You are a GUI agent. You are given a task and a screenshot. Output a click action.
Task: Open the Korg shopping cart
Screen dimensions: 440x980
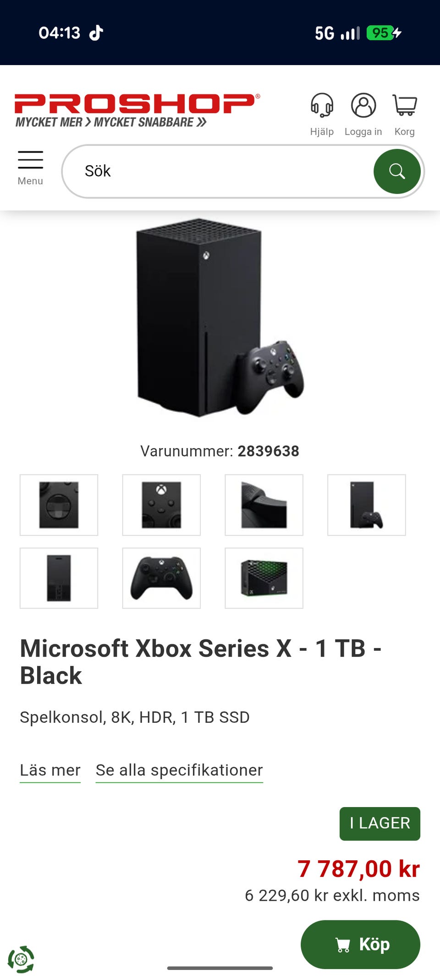pyautogui.click(x=405, y=105)
